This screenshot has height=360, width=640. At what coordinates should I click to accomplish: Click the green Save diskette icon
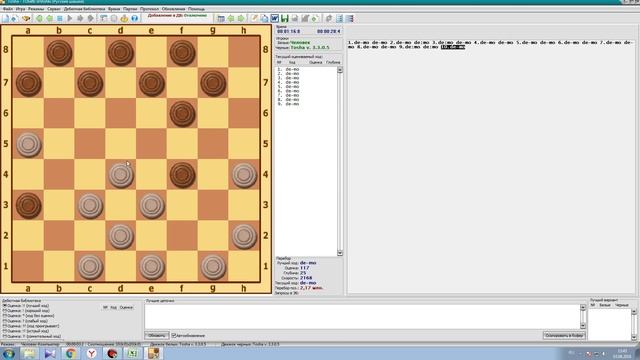click(x=284, y=18)
